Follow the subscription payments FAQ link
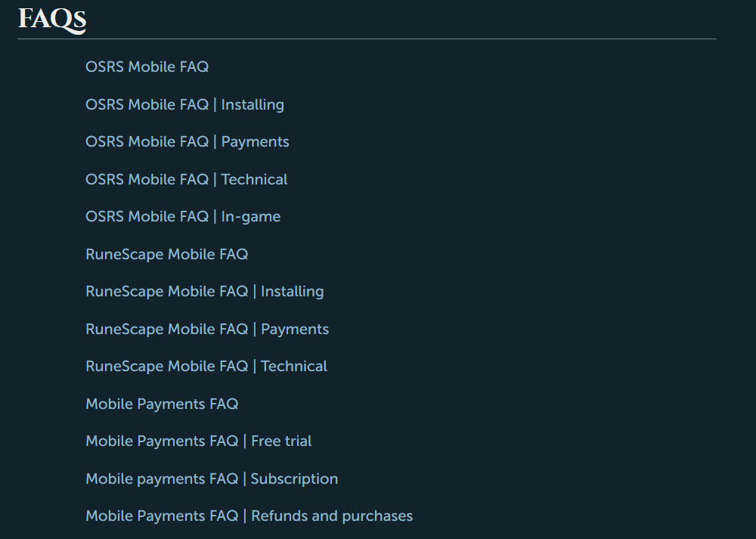Image resolution: width=756 pixels, height=539 pixels. click(x=212, y=479)
